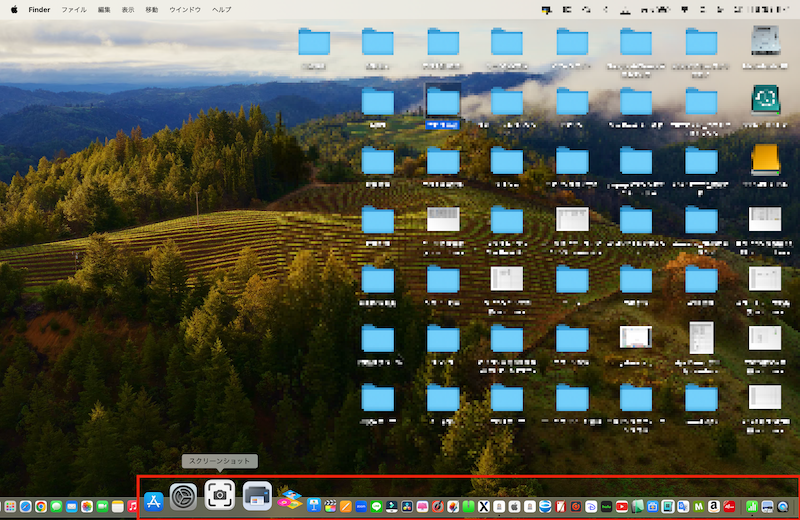Open Launchpad in the Dock

click(x=10, y=506)
